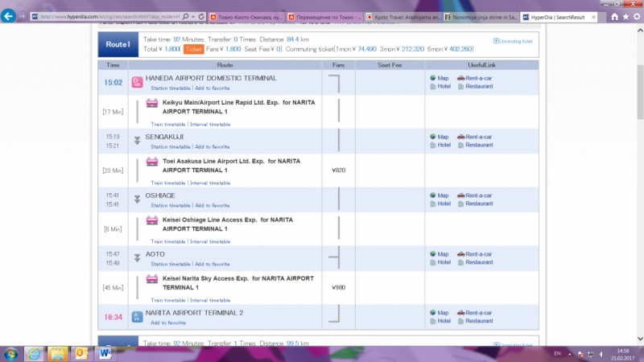Screen dimensions: 644x362
Task: Add Haneda Airport Domestic Terminal to favorite
Action: coord(212,88)
